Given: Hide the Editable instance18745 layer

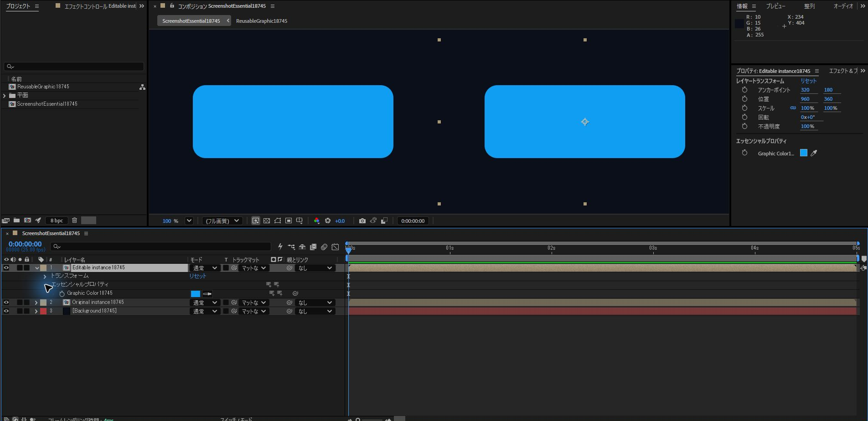Looking at the screenshot, I should (6, 268).
